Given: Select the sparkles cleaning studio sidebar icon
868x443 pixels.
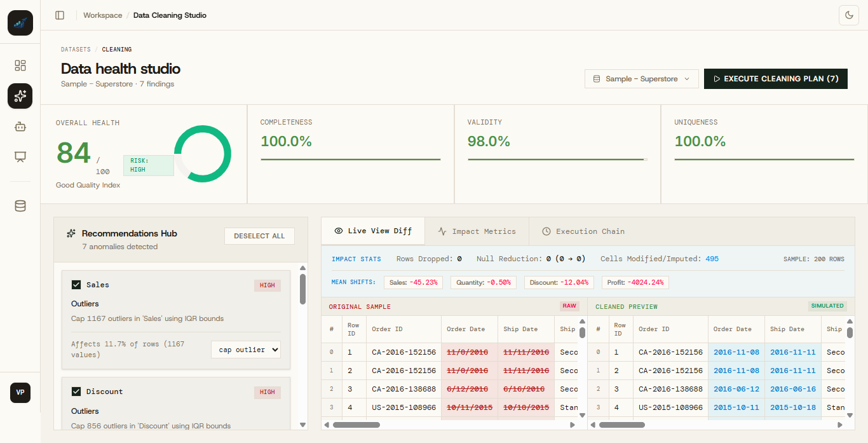Looking at the screenshot, I should 20,96.
